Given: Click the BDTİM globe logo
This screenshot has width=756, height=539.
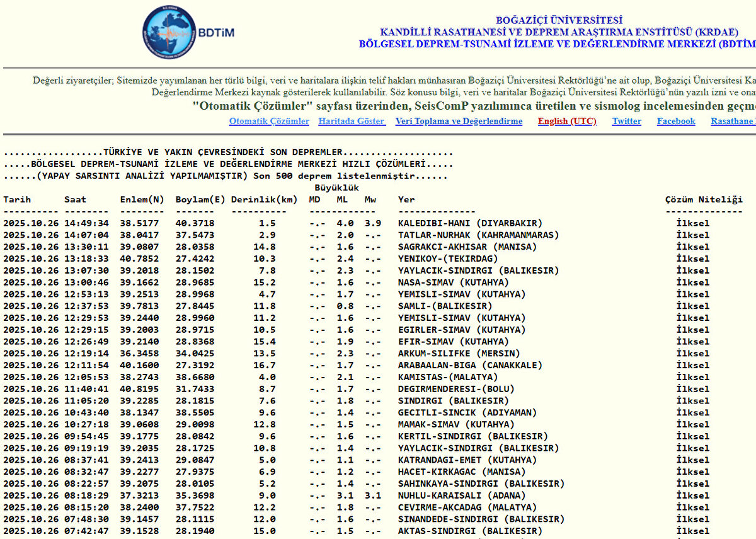Looking at the screenshot, I should pos(169,33).
